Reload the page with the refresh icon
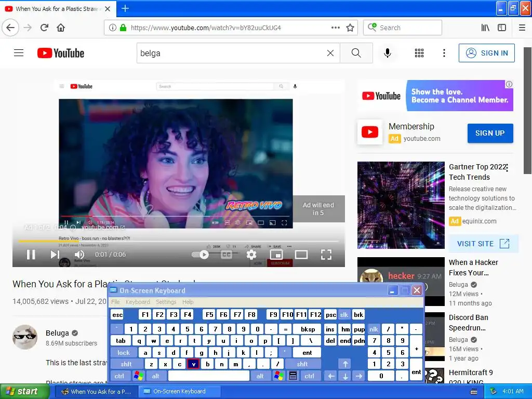Image resolution: width=532 pixels, height=399 pixels. click(44, 28)
